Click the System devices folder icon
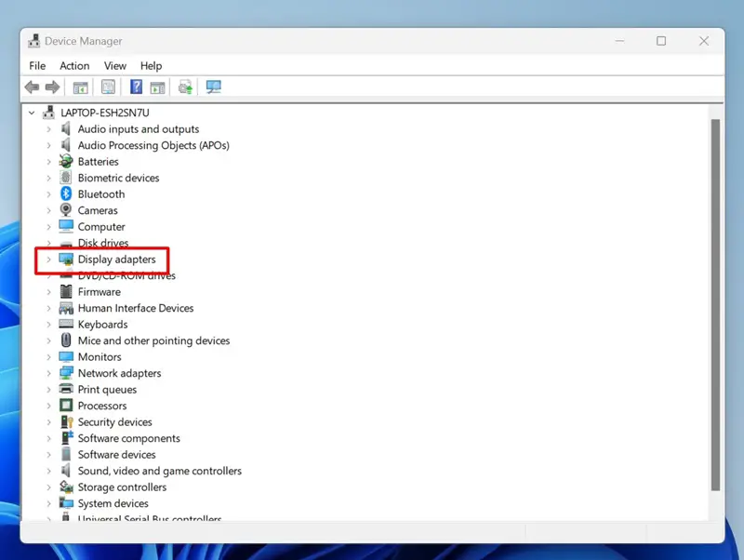 click(66, 503)
